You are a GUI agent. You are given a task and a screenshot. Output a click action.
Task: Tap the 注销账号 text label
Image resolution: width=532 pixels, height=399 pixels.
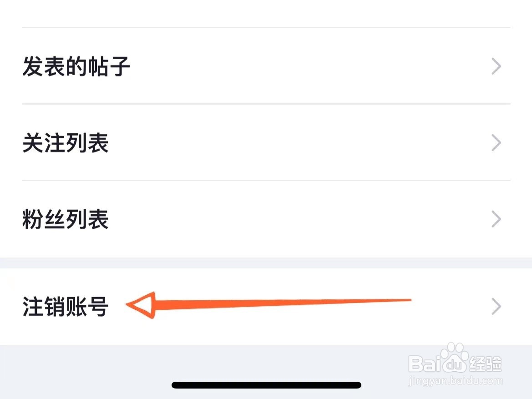pyautogui.click(x=65, y=307)
